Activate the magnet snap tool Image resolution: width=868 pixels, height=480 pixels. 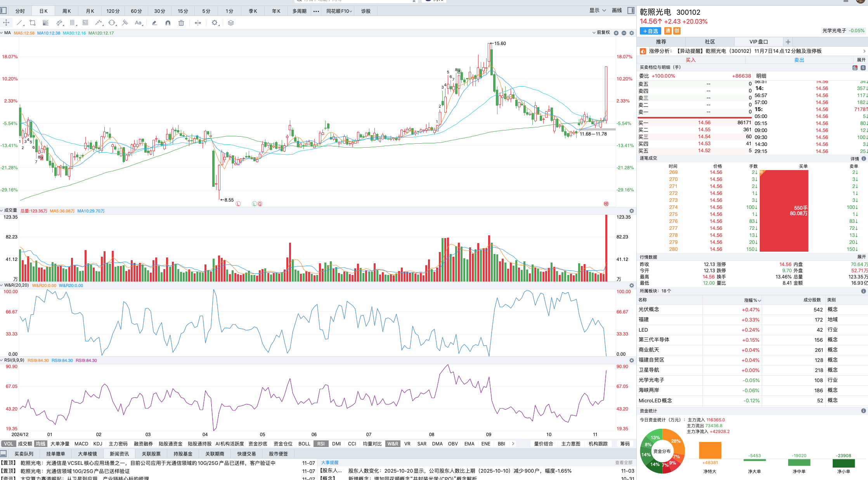point(168,23)
